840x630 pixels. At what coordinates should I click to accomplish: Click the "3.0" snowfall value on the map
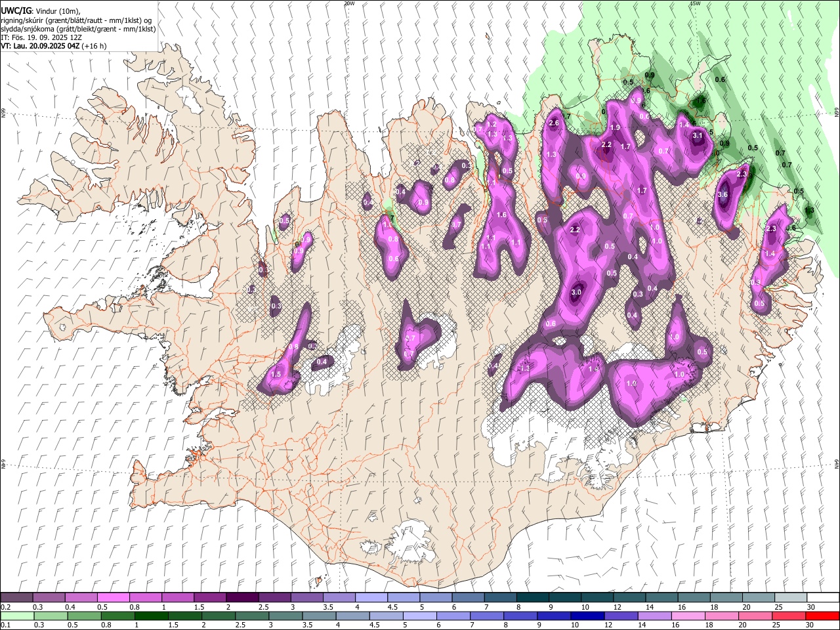click(x=577, y=292)
